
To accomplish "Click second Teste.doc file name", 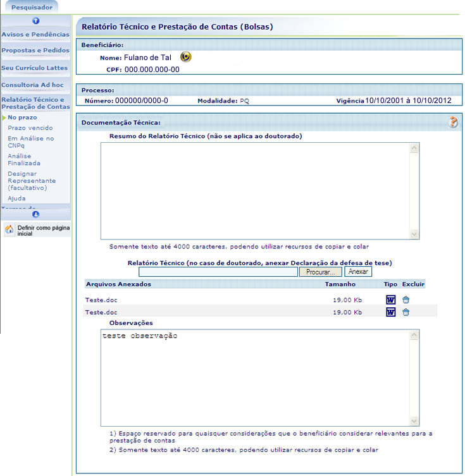I will (101, 312).
